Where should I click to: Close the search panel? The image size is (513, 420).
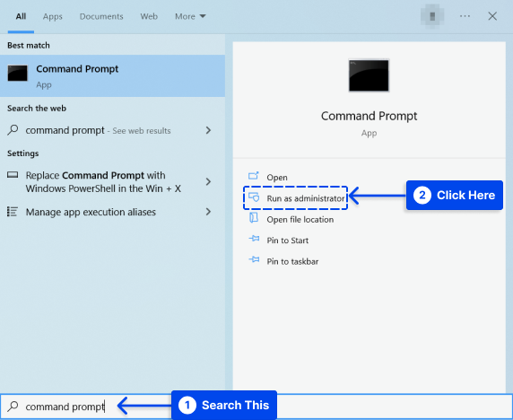click(492, 16)
